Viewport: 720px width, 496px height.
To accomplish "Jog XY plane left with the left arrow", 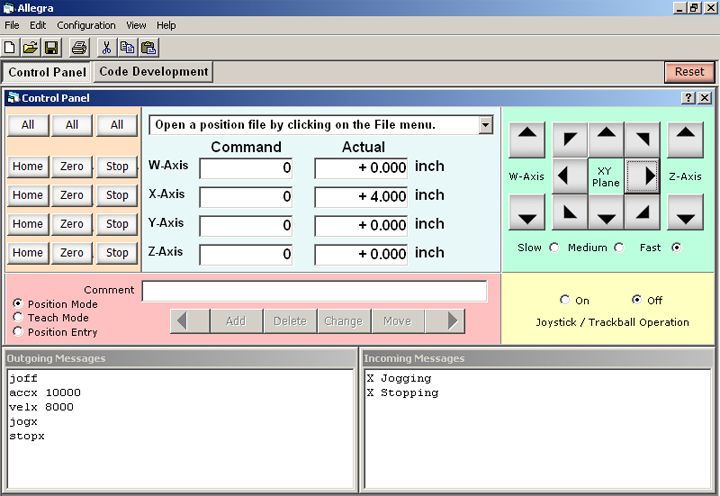I will (x=570, y=175).
